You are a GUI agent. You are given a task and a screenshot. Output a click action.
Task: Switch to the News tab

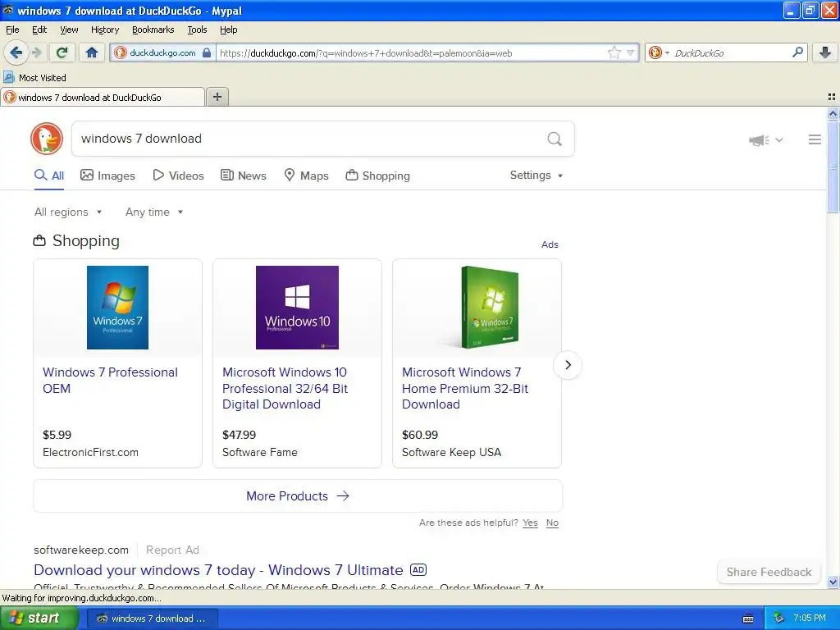244,176
